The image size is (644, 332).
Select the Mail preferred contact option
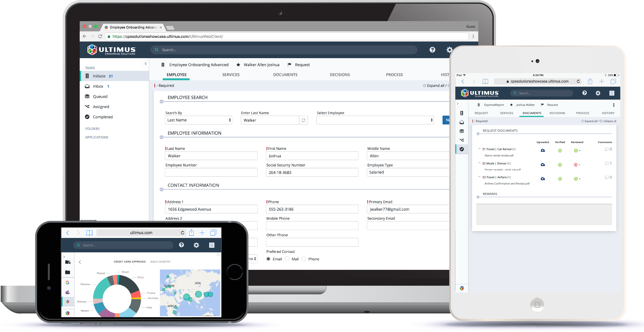(x=287, y=259)
